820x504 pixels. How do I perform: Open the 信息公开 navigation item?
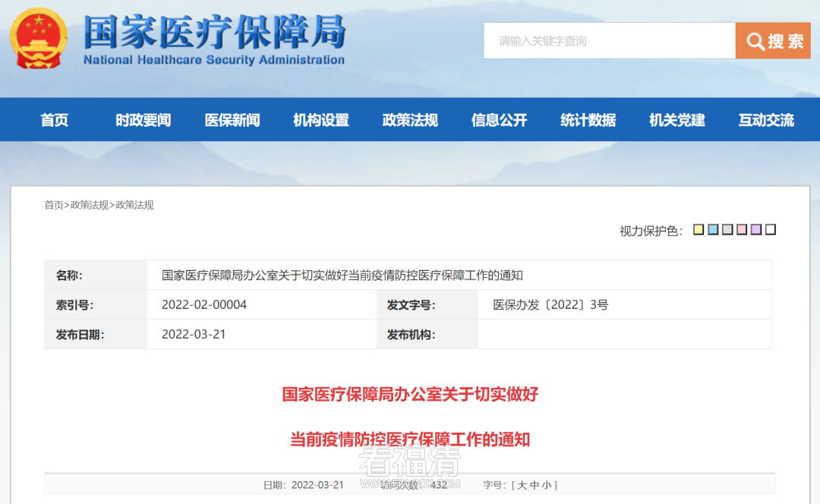point(499,120)
